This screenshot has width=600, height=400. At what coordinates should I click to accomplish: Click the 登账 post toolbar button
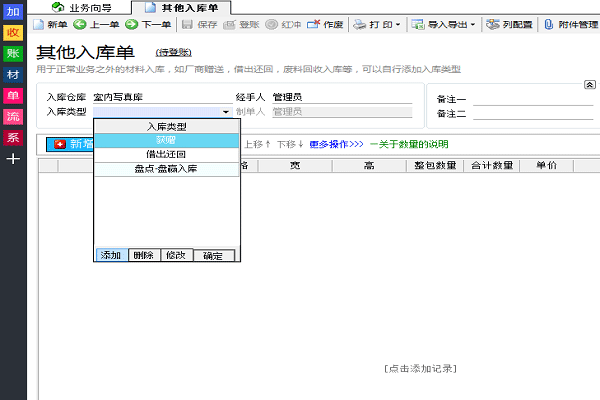241,24
